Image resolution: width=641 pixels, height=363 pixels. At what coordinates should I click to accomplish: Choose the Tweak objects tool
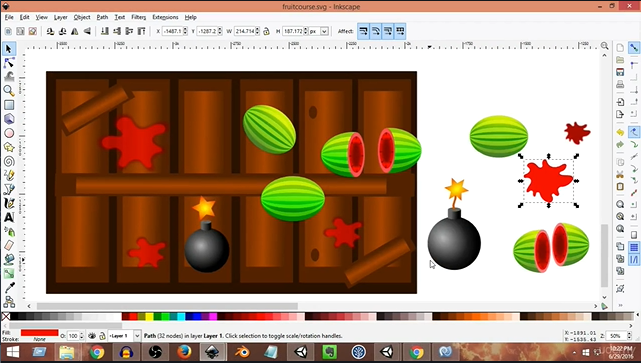click(x=9, y=76)
